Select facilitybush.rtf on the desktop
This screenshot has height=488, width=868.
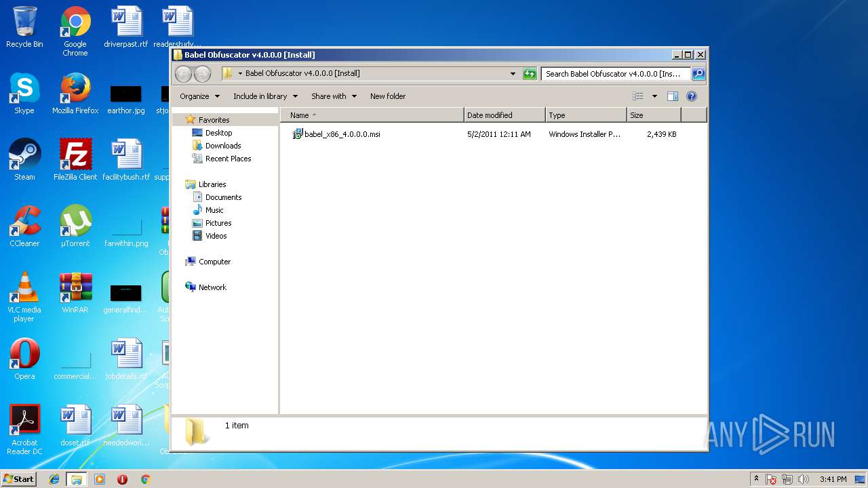click(126, 160)
